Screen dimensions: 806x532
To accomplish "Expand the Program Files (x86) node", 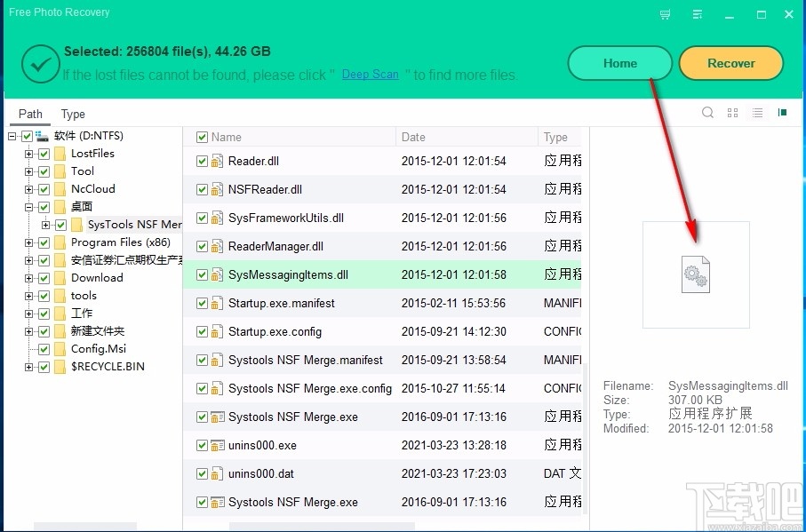I will point(28,242).
